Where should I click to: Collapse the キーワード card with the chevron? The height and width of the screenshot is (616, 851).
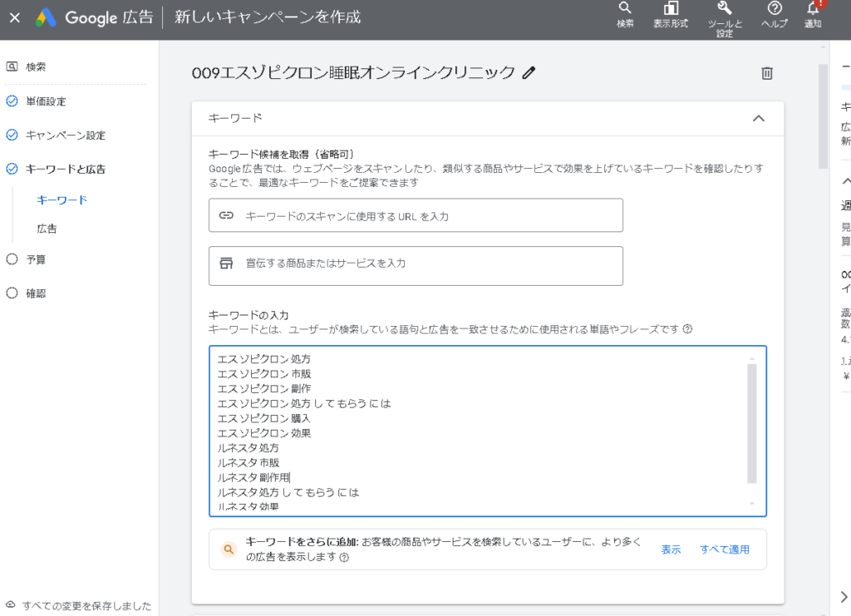pos(759,118)
